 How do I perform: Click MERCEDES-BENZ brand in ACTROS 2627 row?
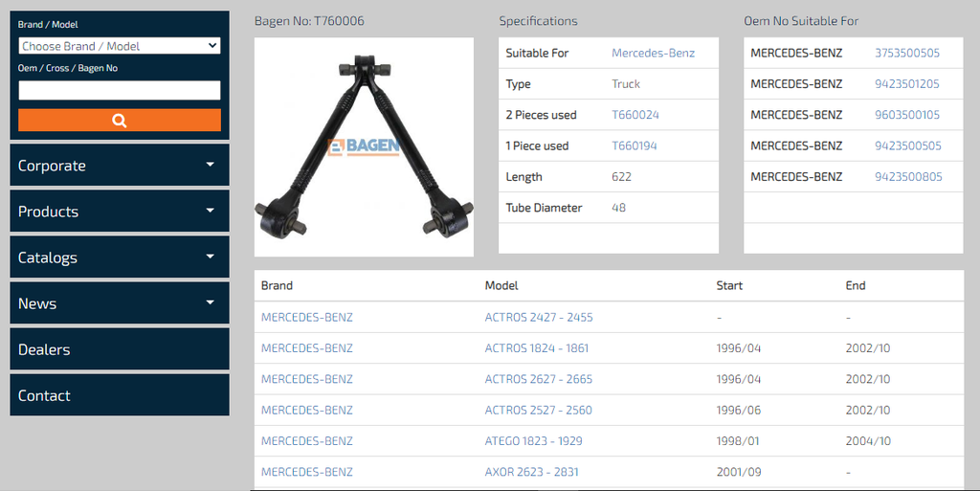tap(307, 379)
